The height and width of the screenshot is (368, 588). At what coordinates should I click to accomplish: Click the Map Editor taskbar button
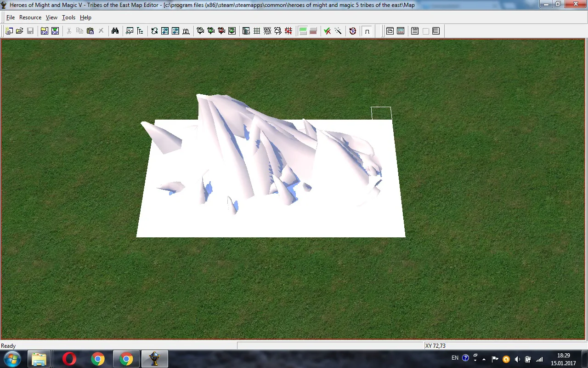pos(155,359)
